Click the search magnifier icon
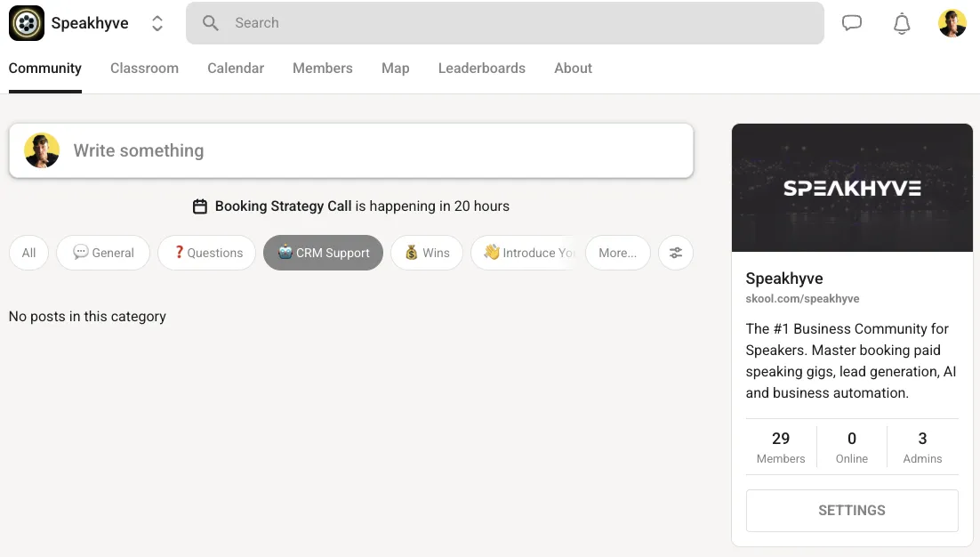Image resolution: width=980 pixels, height=557 pixels. point(211,23)
